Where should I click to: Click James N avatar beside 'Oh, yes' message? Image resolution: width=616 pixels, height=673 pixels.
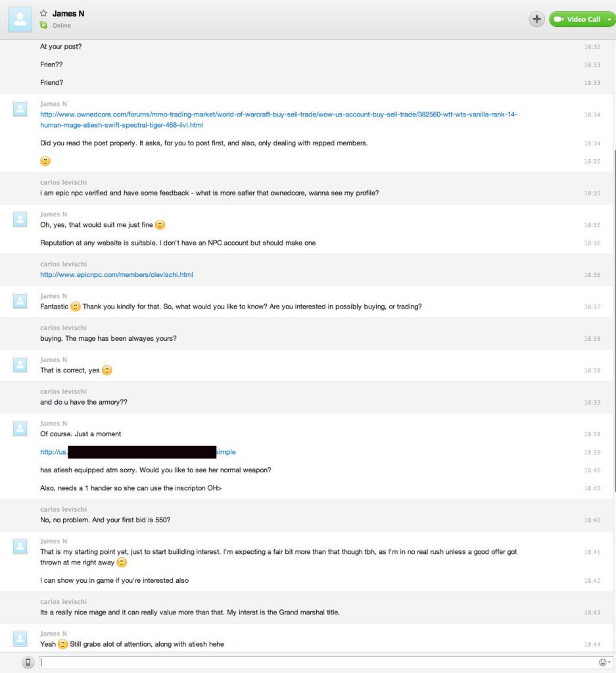(20, 219)
